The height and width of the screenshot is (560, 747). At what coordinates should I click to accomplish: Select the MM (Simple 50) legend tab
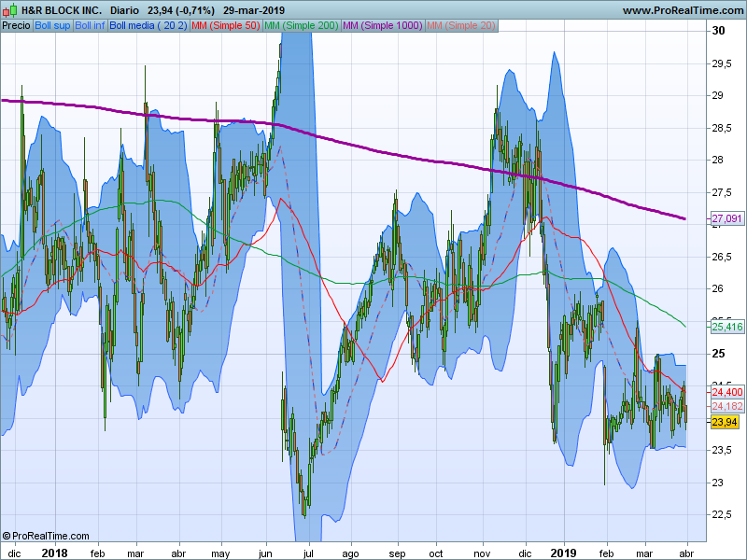click(225, 26)
